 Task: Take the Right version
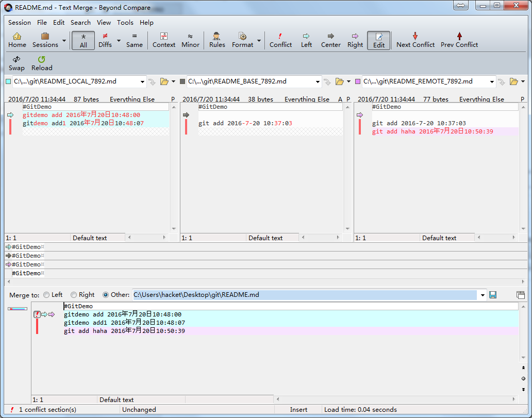click(x=355, y=40)
